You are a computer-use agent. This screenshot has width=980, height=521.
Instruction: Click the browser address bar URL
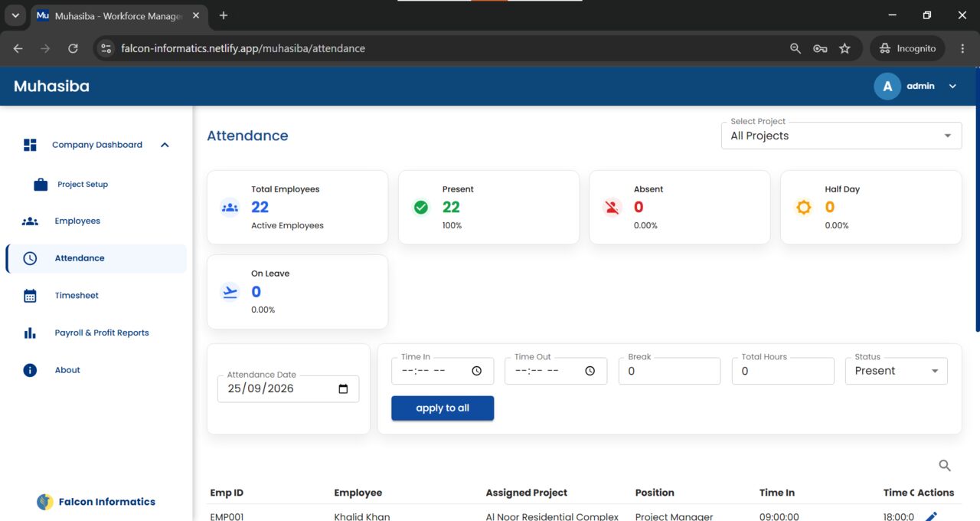point(243,48)
